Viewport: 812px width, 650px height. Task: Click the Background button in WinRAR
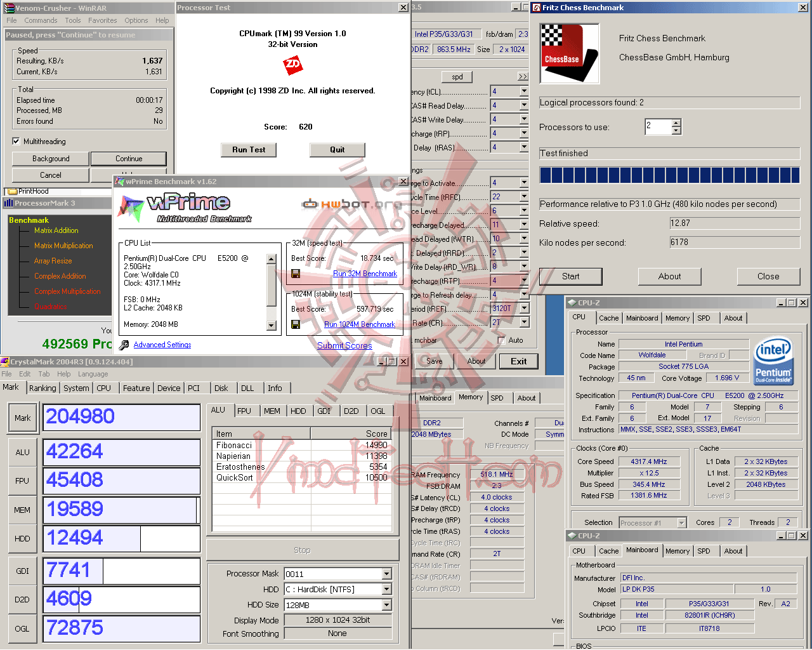pyautogui.click(x=51, y=159)
